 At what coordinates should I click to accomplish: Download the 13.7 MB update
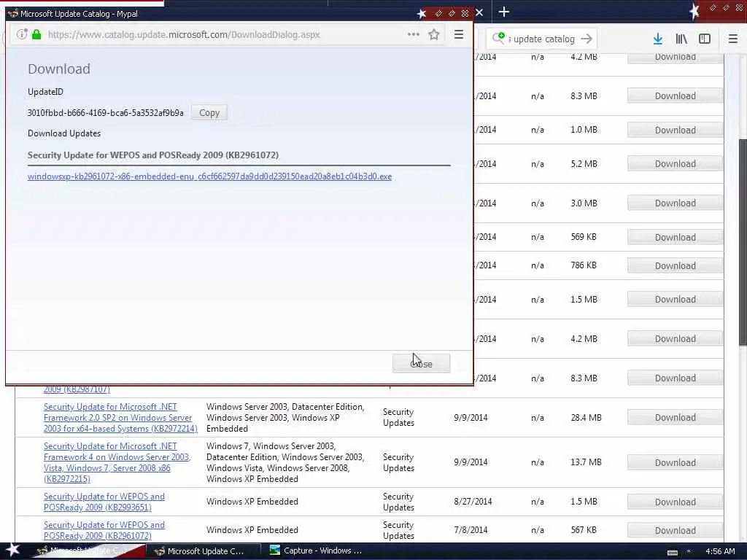tap(675, 462)
